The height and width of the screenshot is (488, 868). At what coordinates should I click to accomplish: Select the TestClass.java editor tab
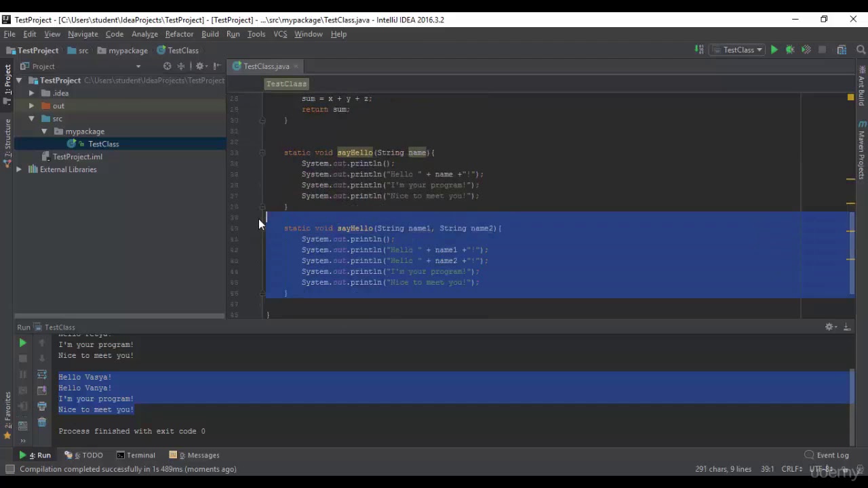pos(266,66)
